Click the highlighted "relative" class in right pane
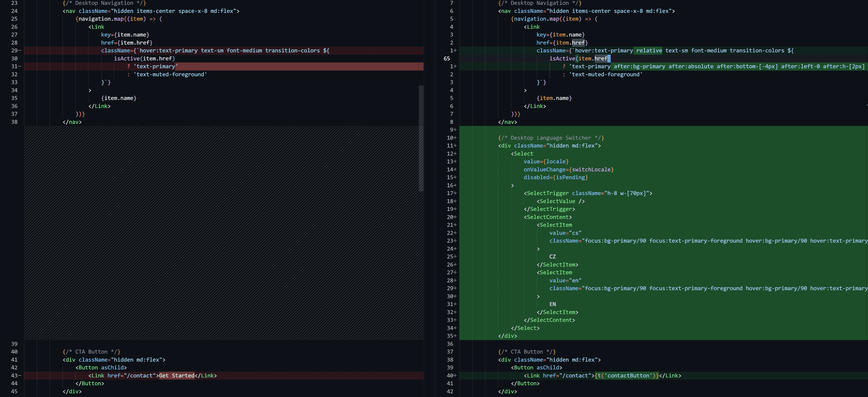This screenshot has height=397, width=868. tap(649, 50)
